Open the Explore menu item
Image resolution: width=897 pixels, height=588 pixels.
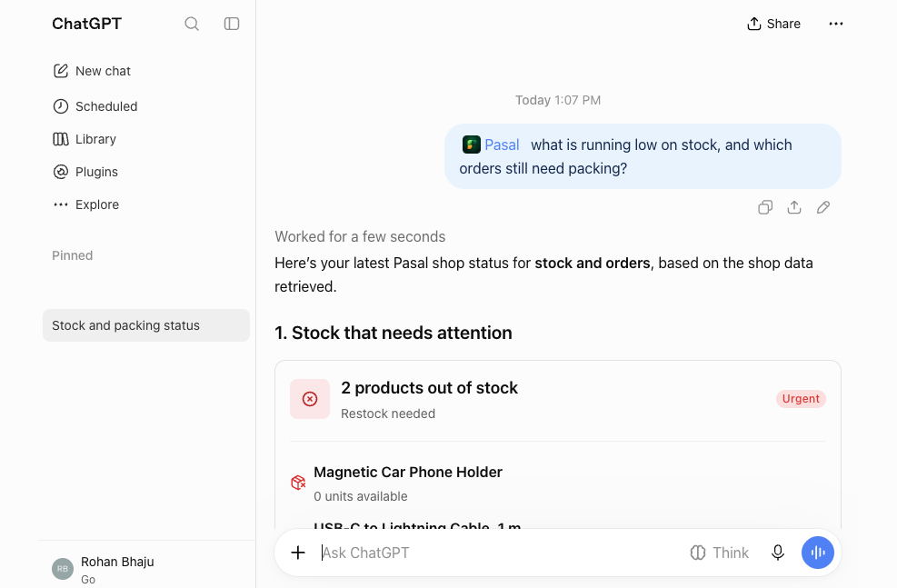pyautogui.click(x=85, y=204)
